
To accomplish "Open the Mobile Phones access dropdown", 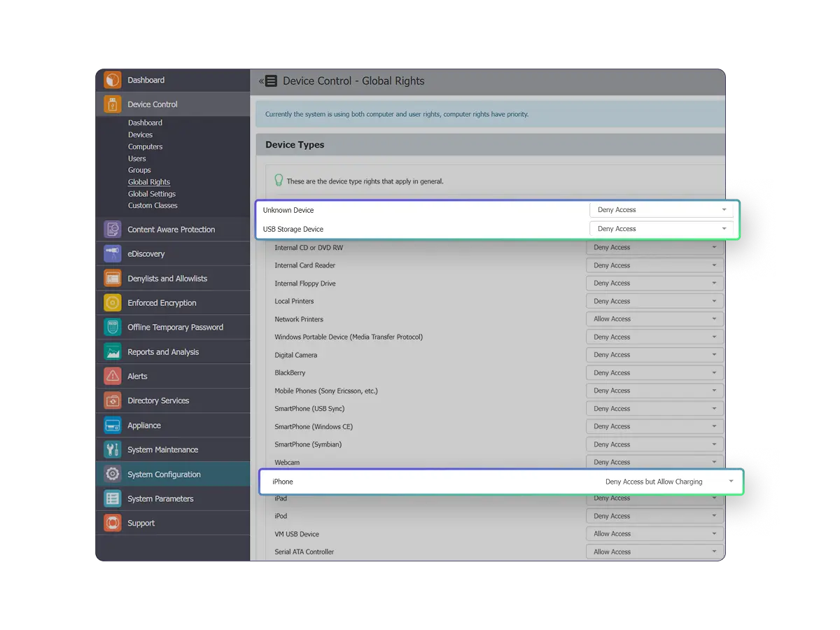I will pyautogui.click(x=654, y=391).
